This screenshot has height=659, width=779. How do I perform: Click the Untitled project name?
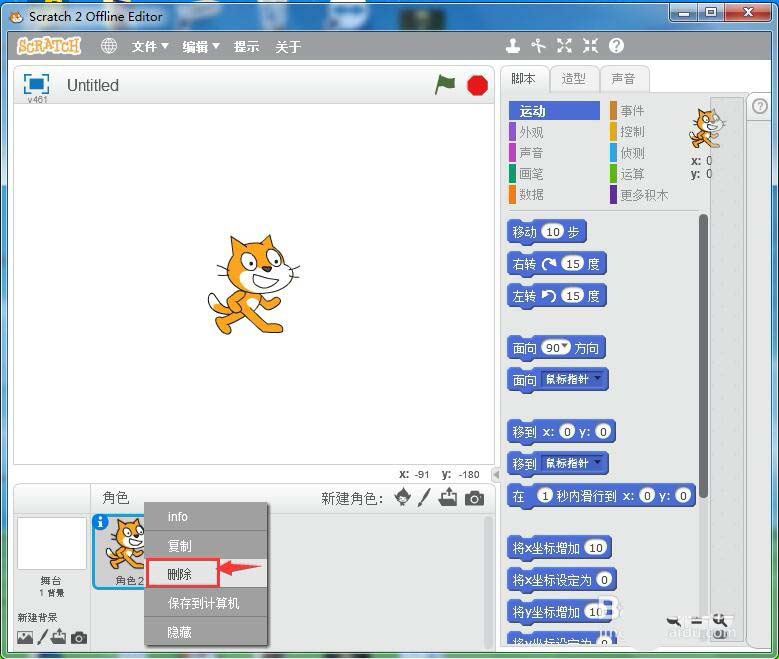(93, 85)
